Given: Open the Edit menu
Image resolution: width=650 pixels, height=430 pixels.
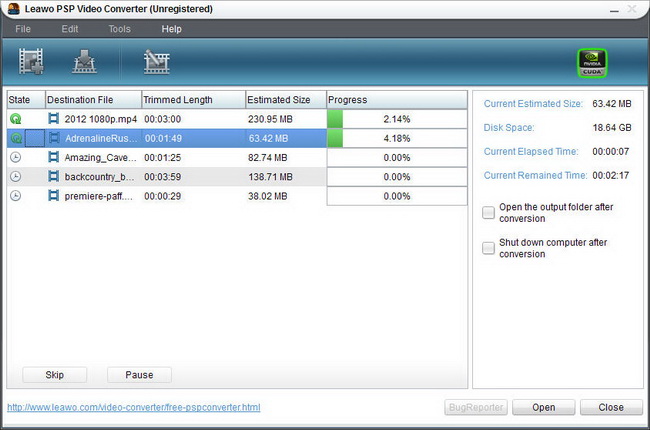Looking at the screenshot, I should [70, 29].
